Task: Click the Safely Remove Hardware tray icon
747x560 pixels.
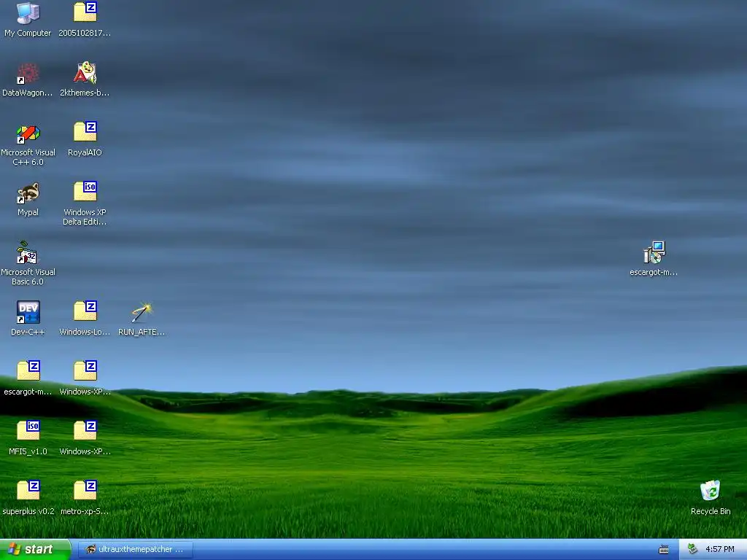Action: [x=693, y=550]
